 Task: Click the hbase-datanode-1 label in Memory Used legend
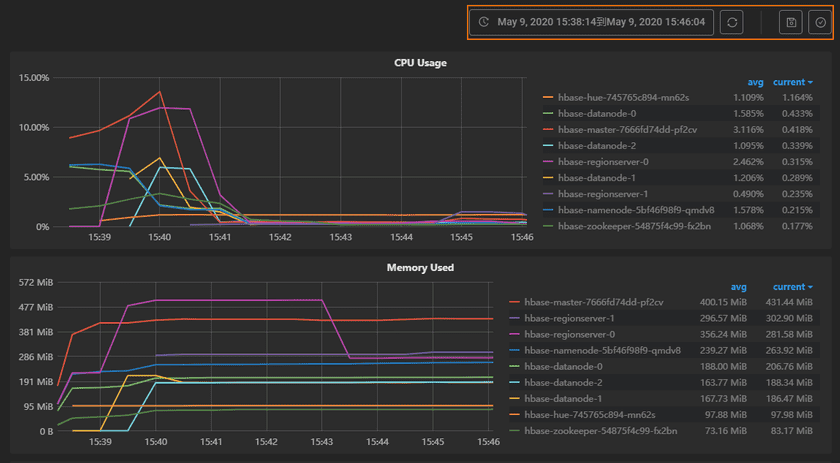pyautogui.click(x=562, y=398)
